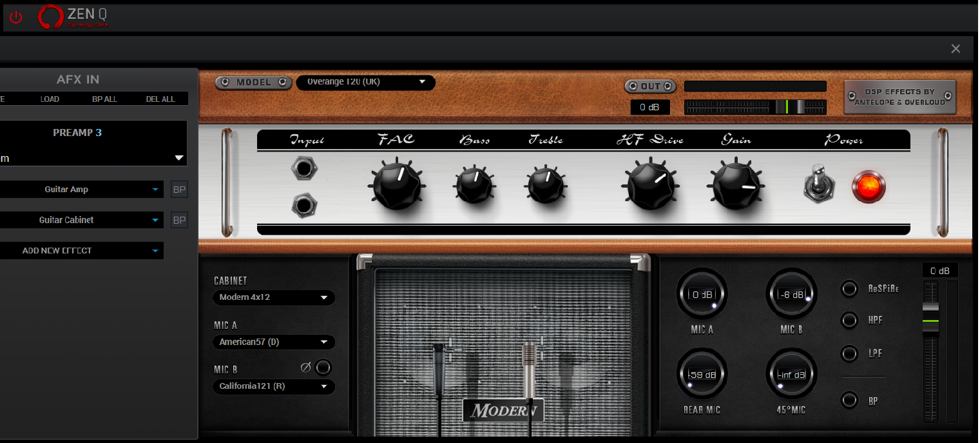Screen dimensions: 980x443
Task: Open the MIC B dropdown California121 (R)
Action: (x=273, y=386)
